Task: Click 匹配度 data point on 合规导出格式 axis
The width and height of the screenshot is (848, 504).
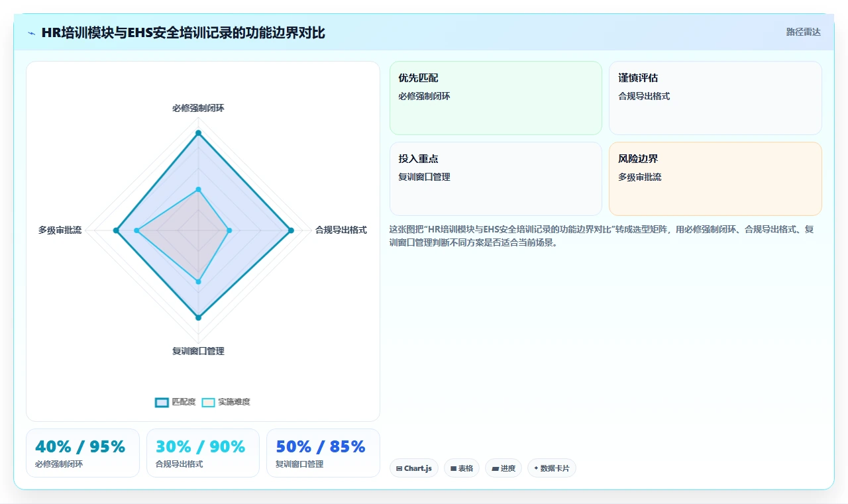Action: tap(290, 230)
